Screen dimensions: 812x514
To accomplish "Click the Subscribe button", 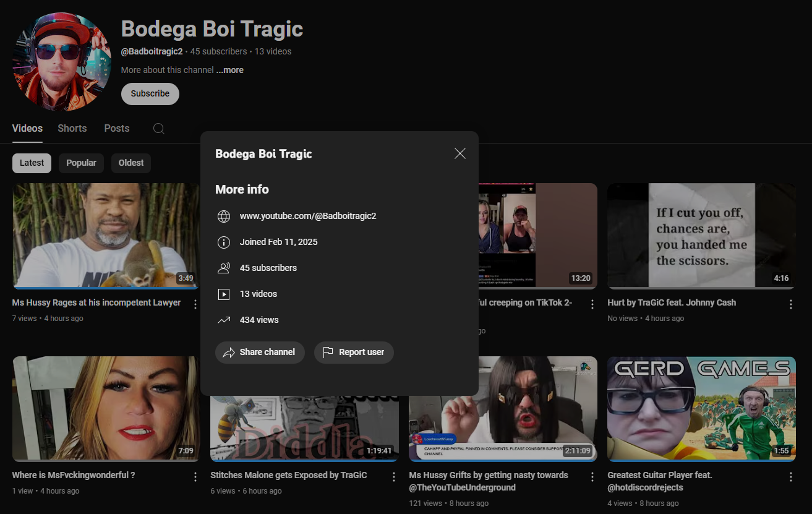I will click(x=150, y=93).
